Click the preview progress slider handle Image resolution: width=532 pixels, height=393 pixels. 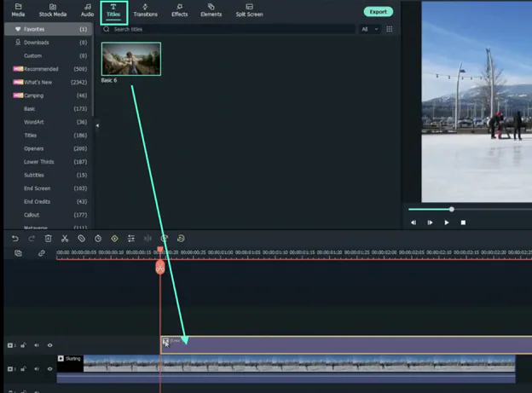pyautogui.click(x=452, y=210)
